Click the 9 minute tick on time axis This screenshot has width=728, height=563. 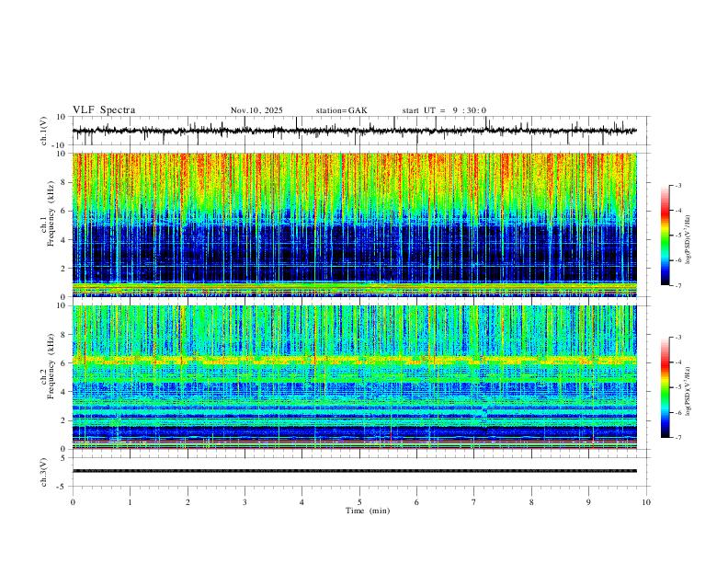pyautogui.click(x=588, y=502)
